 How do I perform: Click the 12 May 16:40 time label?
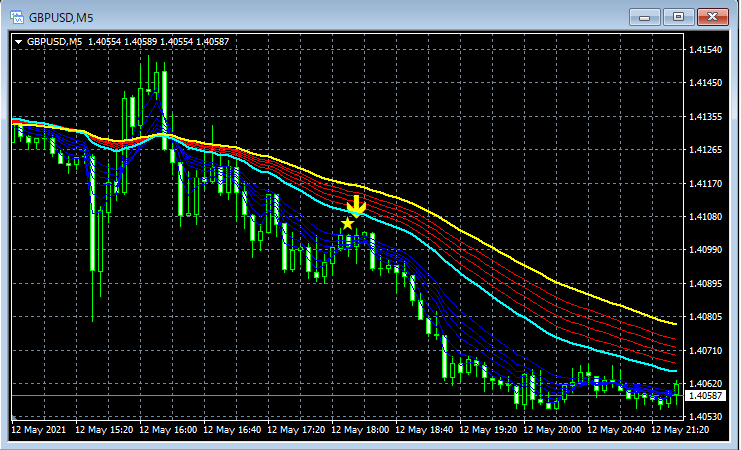(x=232, y=430)
